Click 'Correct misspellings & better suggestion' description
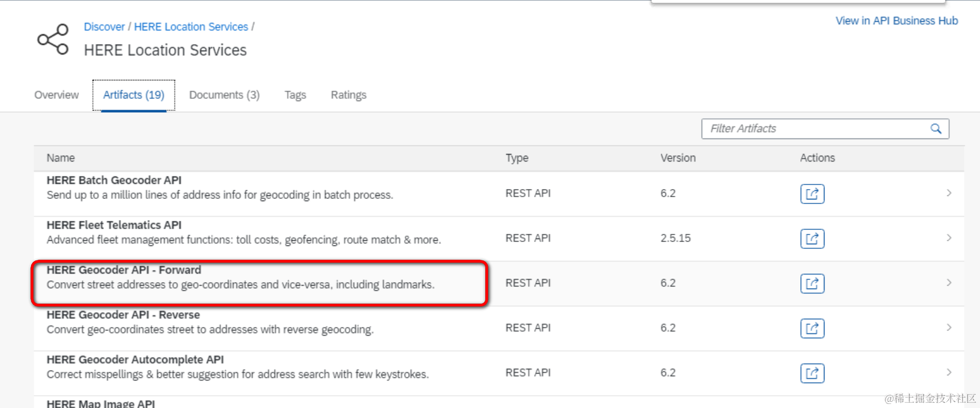This screenshot has width=980, height=408. (238, 374)
